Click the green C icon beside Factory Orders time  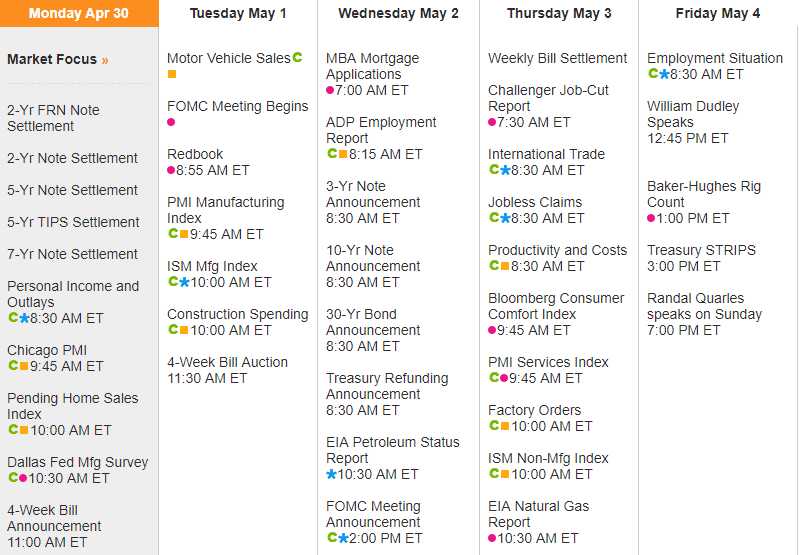tap(493, 426)
